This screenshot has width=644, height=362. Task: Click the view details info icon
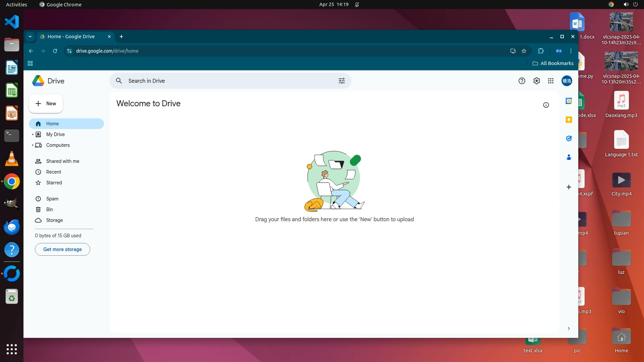(546, 105)
